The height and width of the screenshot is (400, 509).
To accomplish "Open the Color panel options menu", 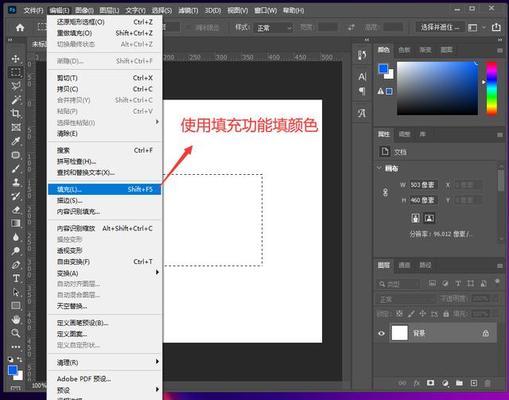I will pyautogui.click(x=500, y=50).
